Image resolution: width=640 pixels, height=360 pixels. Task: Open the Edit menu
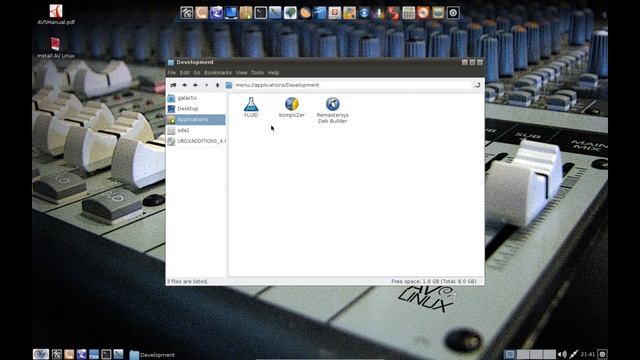(x=184, y=73)
